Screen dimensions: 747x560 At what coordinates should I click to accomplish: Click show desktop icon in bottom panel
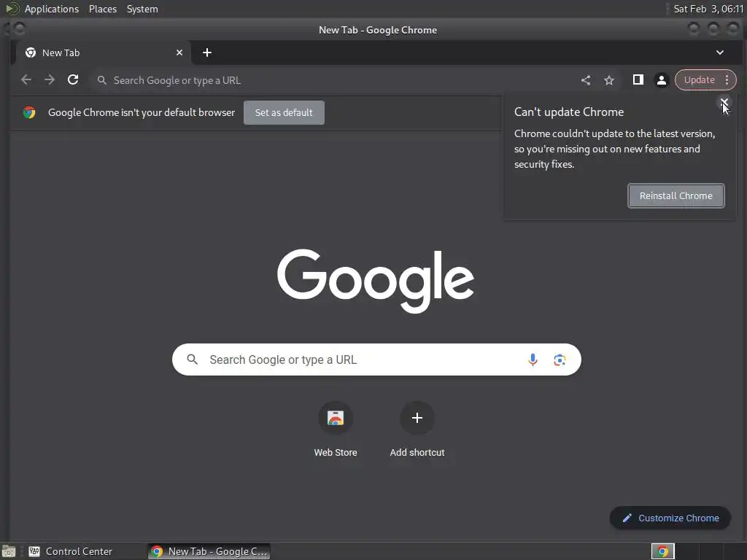coord(9,551)
